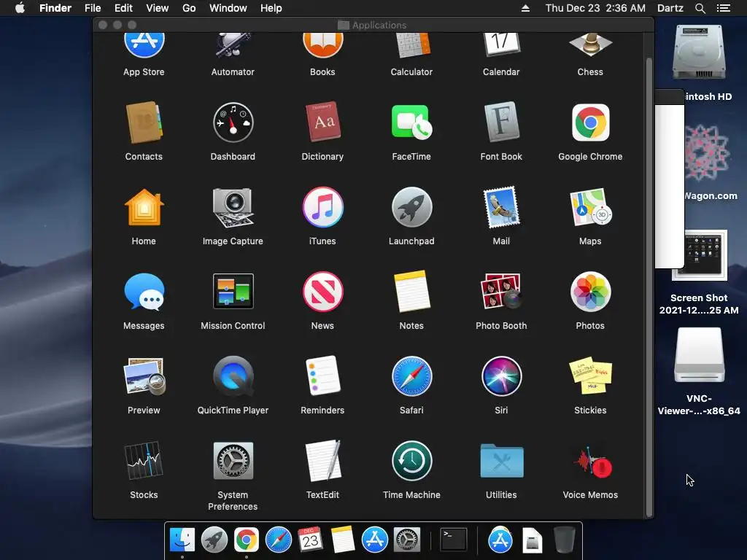Open the Utilities folder
Screen dimensions: 747x560
(501, 461)
